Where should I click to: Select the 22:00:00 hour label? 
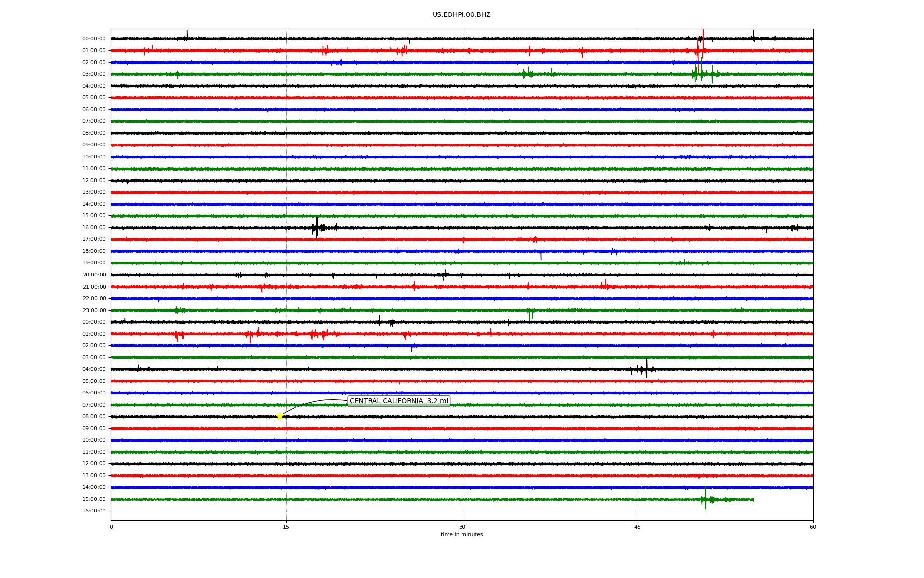coord(94,299)
